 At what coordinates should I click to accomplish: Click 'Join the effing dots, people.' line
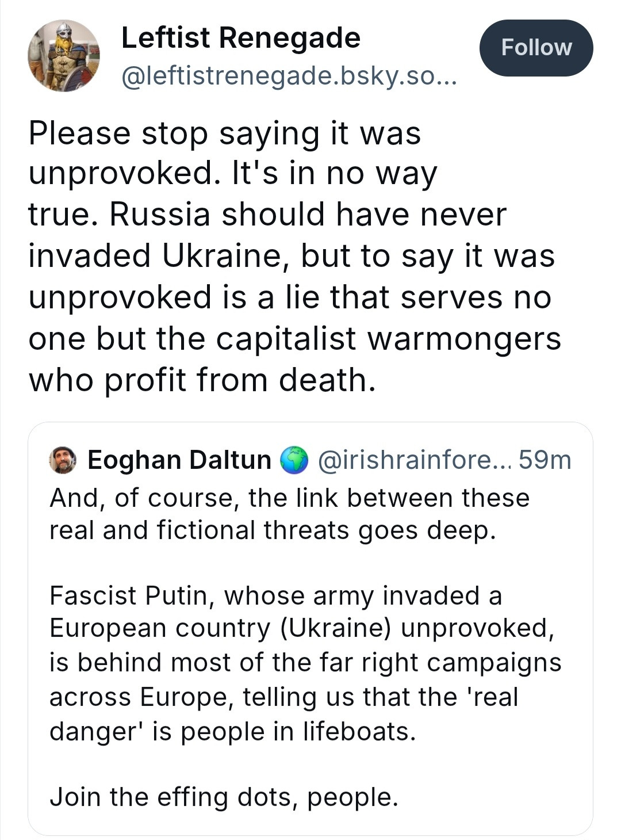[x=224, y=797]
